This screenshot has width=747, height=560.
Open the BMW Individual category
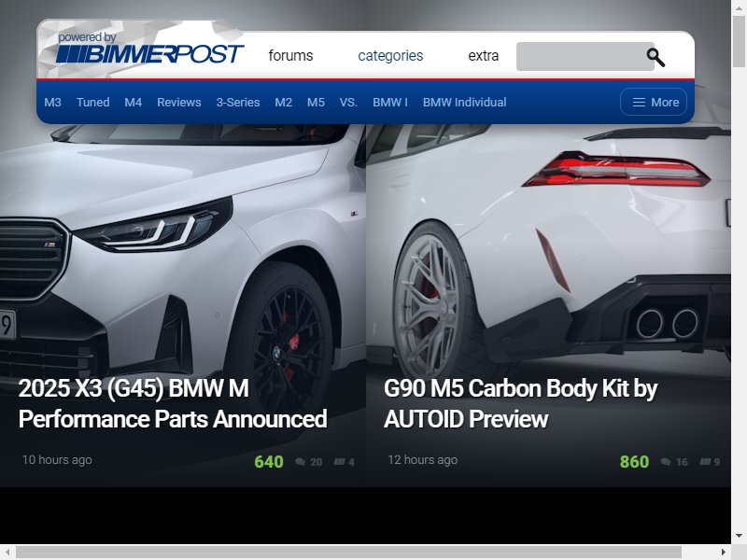pyautogui.click(x=464, y=103)
